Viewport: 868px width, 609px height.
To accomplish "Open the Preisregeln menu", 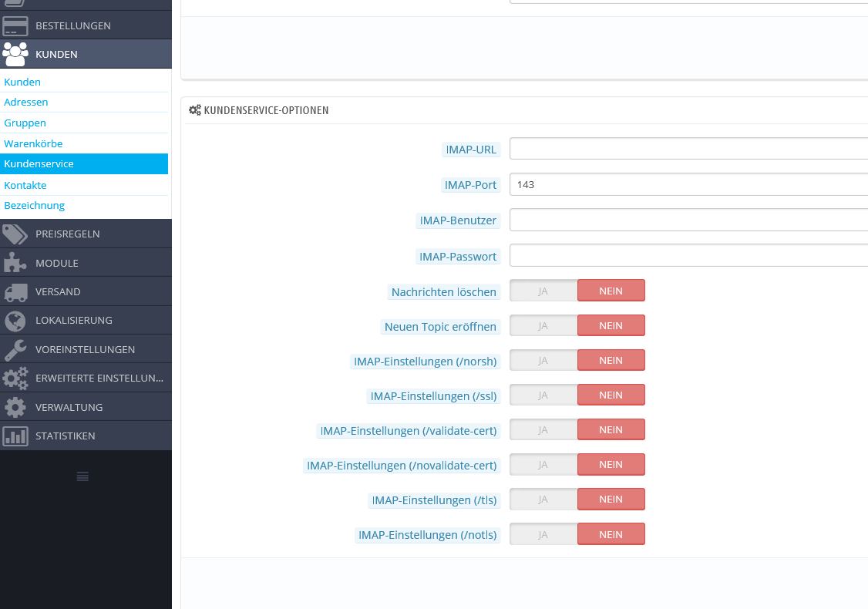I will pos(86,234).
